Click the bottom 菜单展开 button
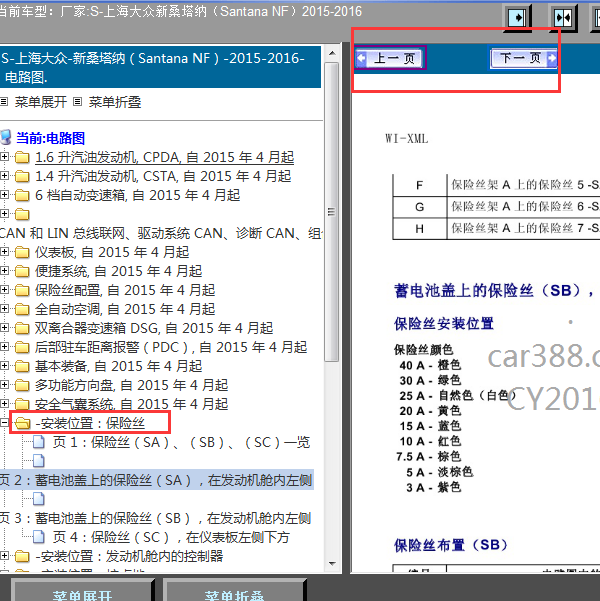 pos(82,591)
